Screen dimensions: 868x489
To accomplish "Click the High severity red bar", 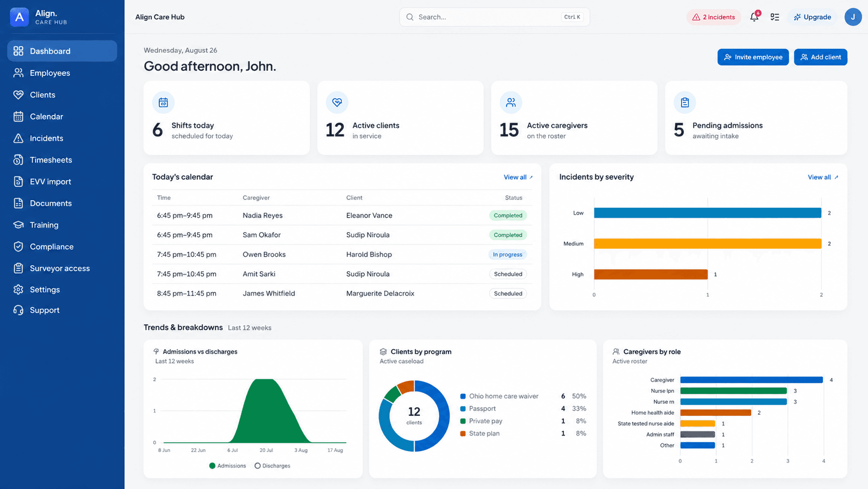I will click(x=651, y=274).
